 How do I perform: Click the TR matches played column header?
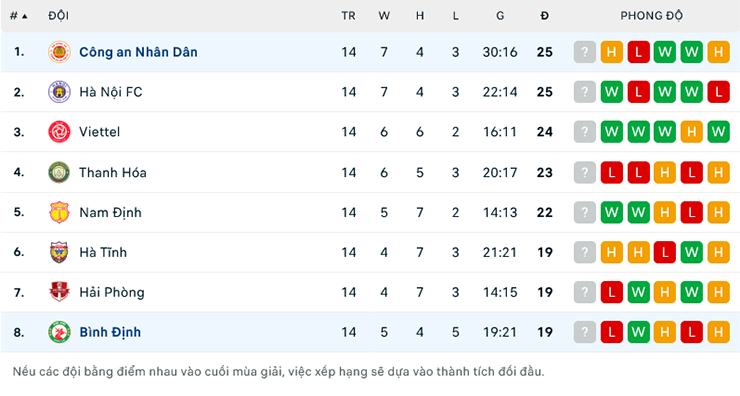coord(348,16)
